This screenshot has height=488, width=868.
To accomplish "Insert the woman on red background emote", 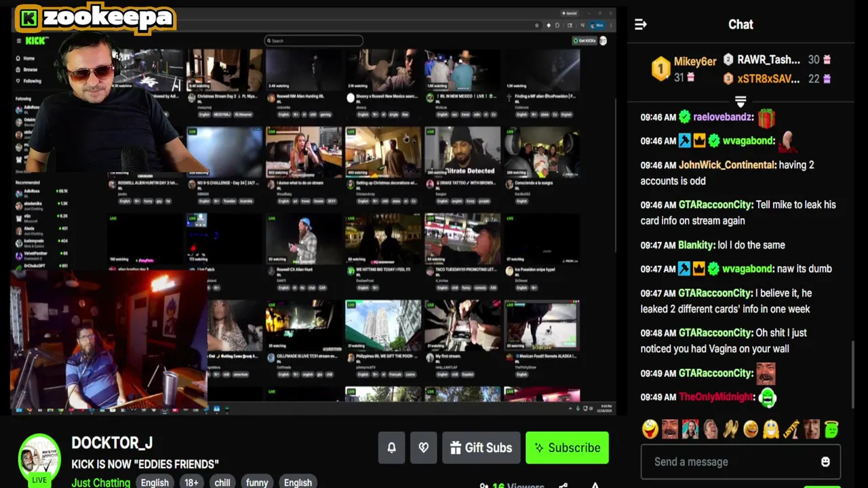I will click(690, 429).
